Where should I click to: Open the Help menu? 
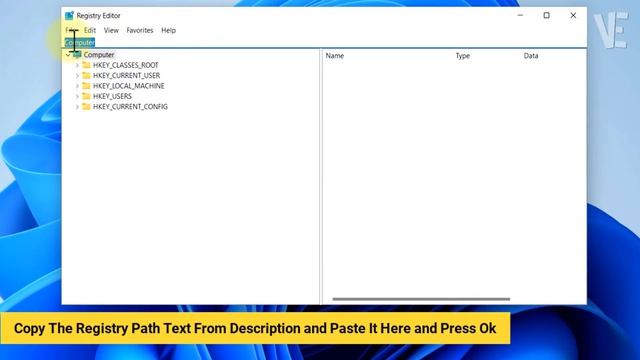pyautogui.click(x=168, y=30)
